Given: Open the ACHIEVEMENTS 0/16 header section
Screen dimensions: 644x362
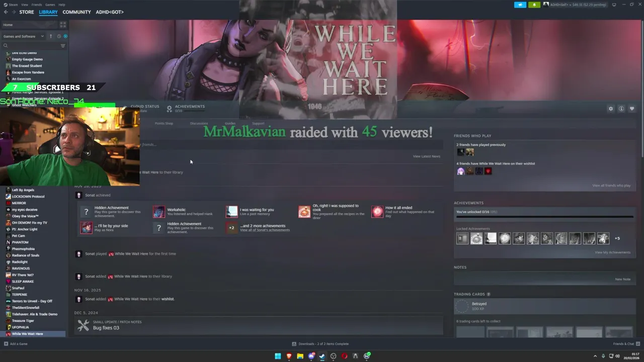Looking at the screenshot, I should (x=186, y=108).
